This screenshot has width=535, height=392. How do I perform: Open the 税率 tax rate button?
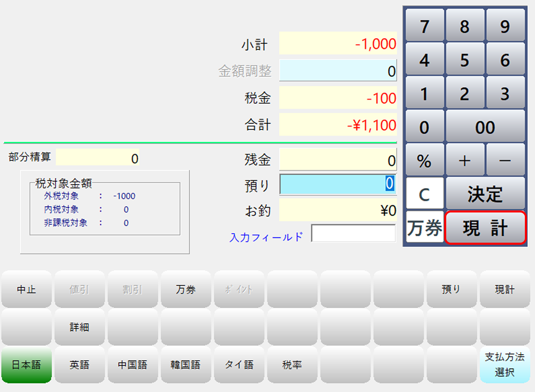[x=292, y=365]
